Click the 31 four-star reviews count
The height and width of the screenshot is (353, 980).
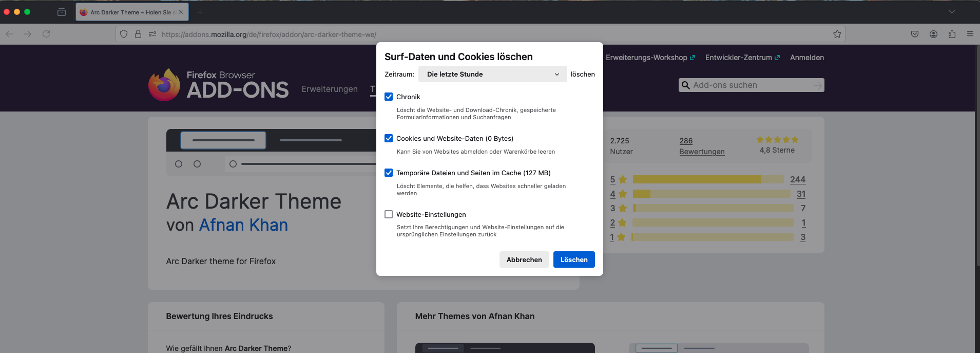801,194
